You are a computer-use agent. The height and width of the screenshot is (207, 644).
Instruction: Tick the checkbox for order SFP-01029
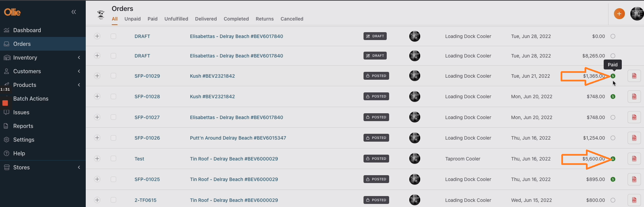[x=113, y=76]
